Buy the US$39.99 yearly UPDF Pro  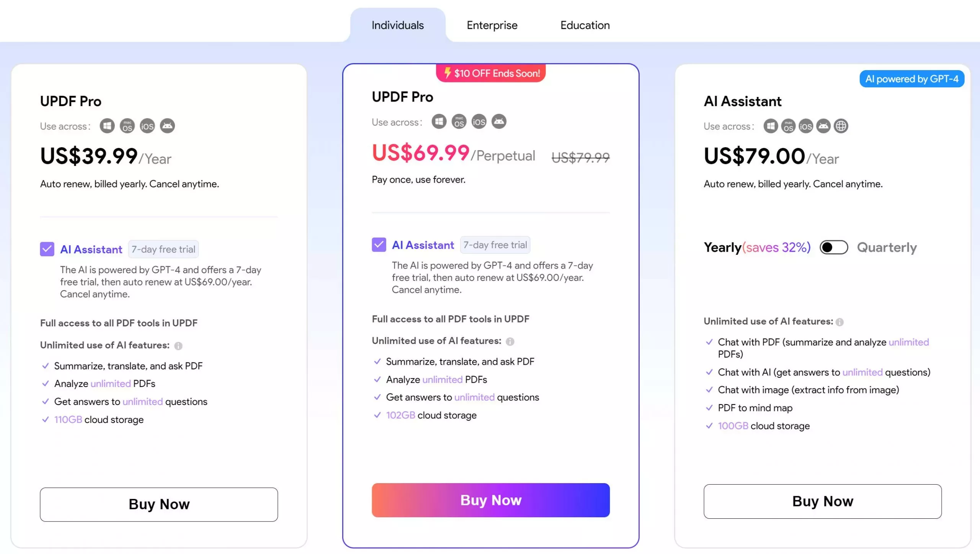coord(159,504)
